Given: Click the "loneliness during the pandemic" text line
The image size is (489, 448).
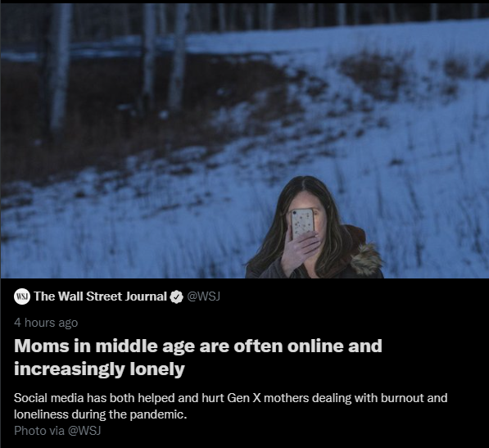Looking at the screenshot, I should coord(101,414).
